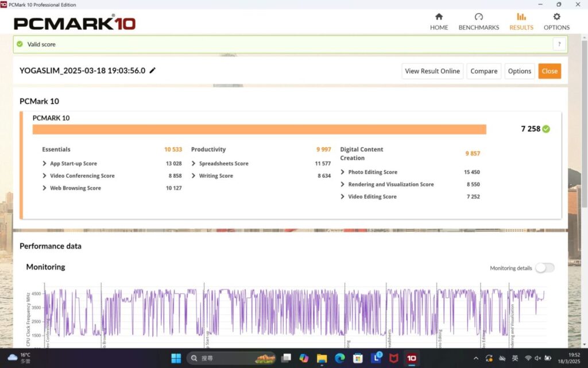Click the 英 input method indicator
588x368 pixels.
[x=515, y=359]
